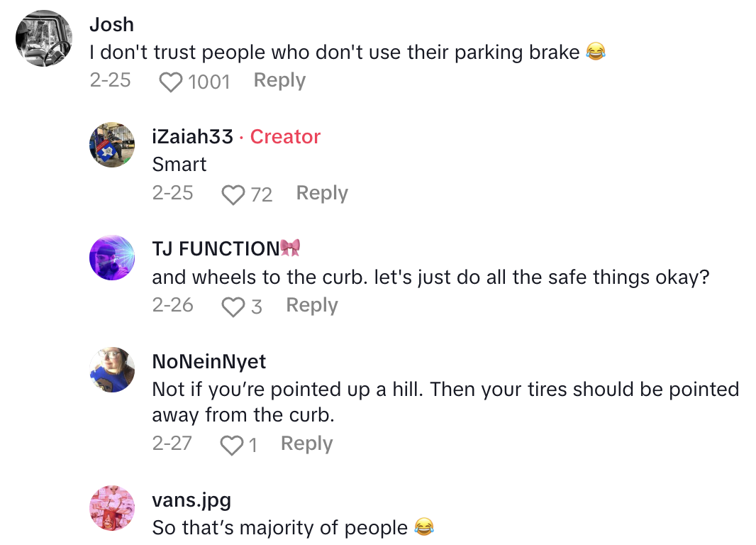Viewport: 756px width, 545px height.
Task: Open iZaiah33's profile avatar
Action: 112,145
